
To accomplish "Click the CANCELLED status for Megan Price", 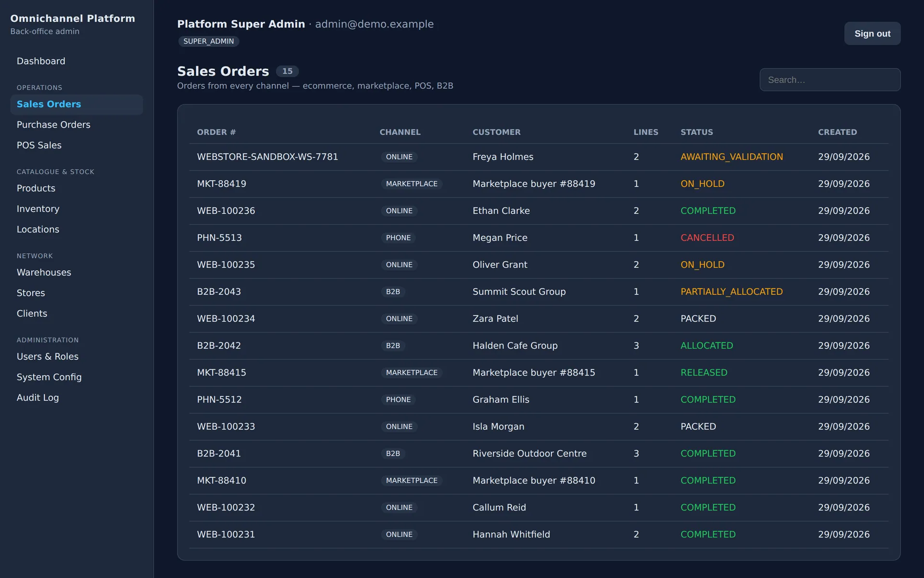I will click(707, 238).
